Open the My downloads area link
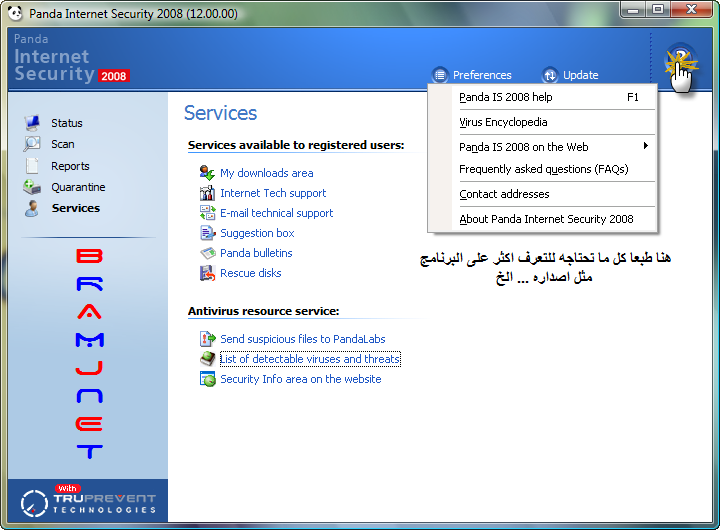The width and height of the screenshot is (720, 530). click(267, 173)
